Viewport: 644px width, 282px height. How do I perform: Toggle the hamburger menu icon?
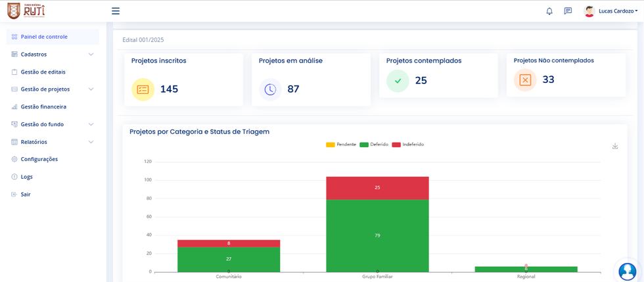116,11
